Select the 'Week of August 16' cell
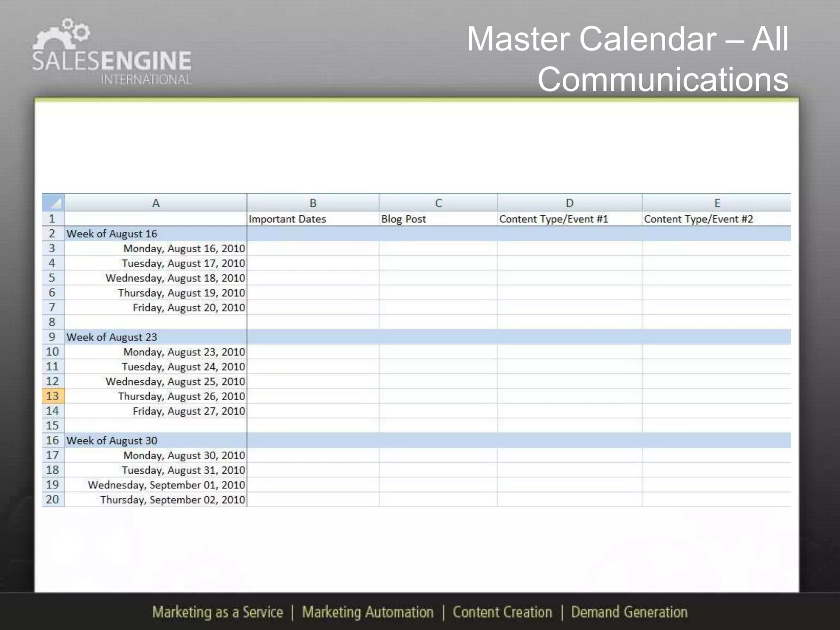840x630 pixels. pos(156,233)
